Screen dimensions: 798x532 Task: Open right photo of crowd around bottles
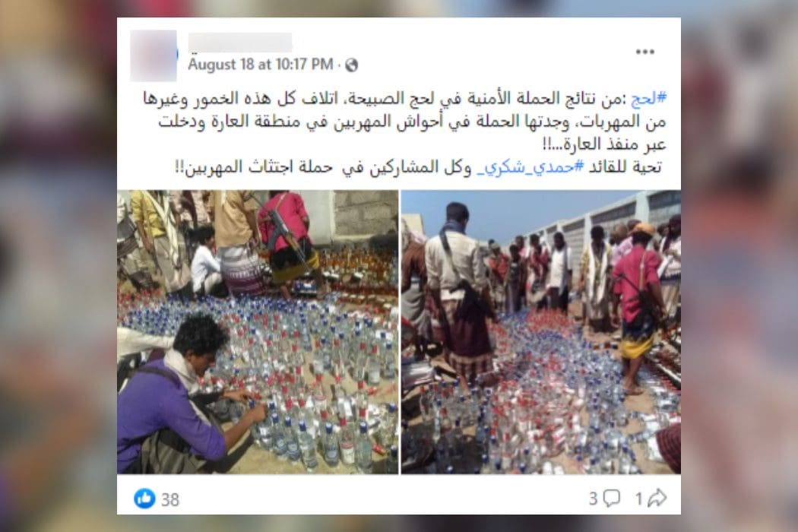[x=541, y=332]
